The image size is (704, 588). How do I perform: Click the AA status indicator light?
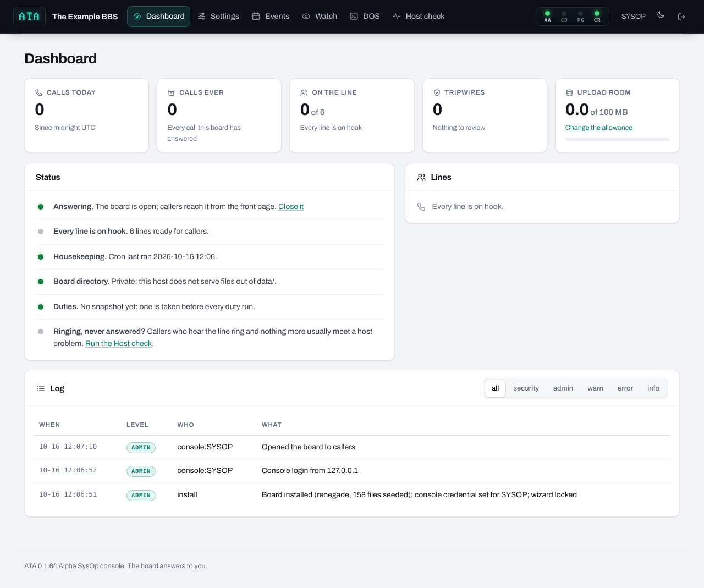click(547, 13)
